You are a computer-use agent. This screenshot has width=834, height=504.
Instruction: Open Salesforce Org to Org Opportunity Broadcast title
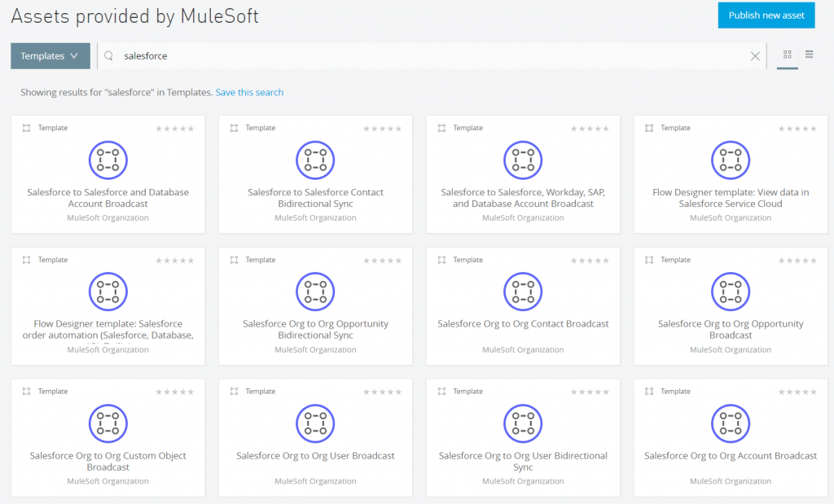tap(731, 329)
